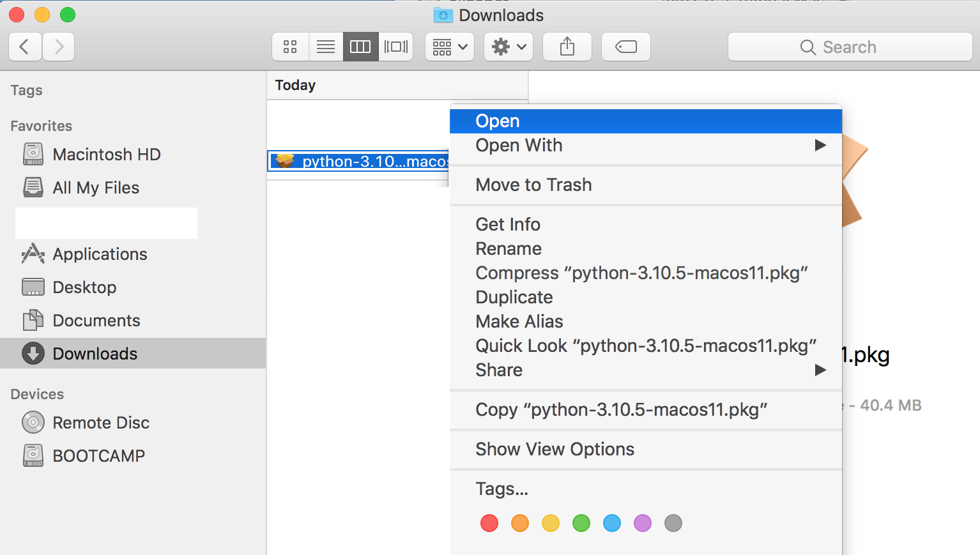Go back with the left arrow button
The image size is (980, 555).
26,47
